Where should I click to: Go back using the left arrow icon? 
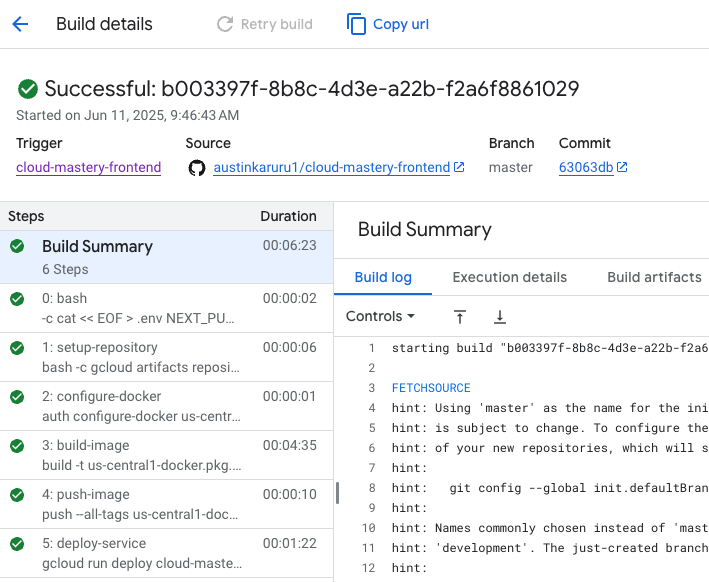pos(20,24)
